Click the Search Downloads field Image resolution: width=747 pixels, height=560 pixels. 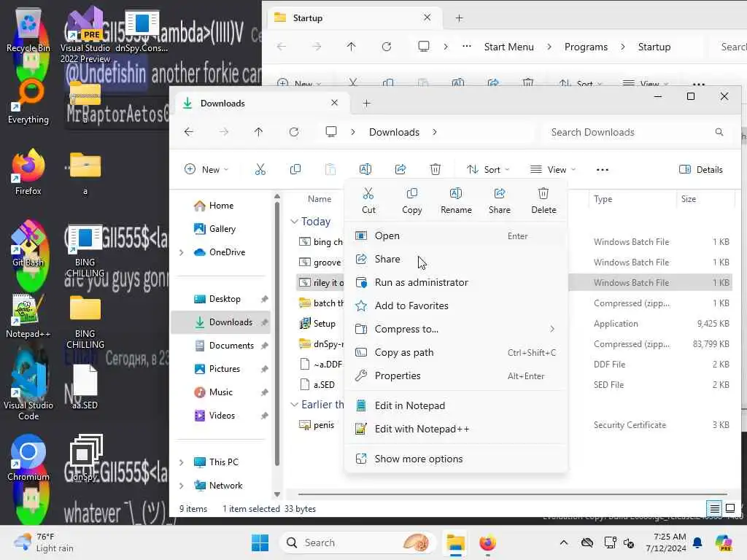point(638,133)
